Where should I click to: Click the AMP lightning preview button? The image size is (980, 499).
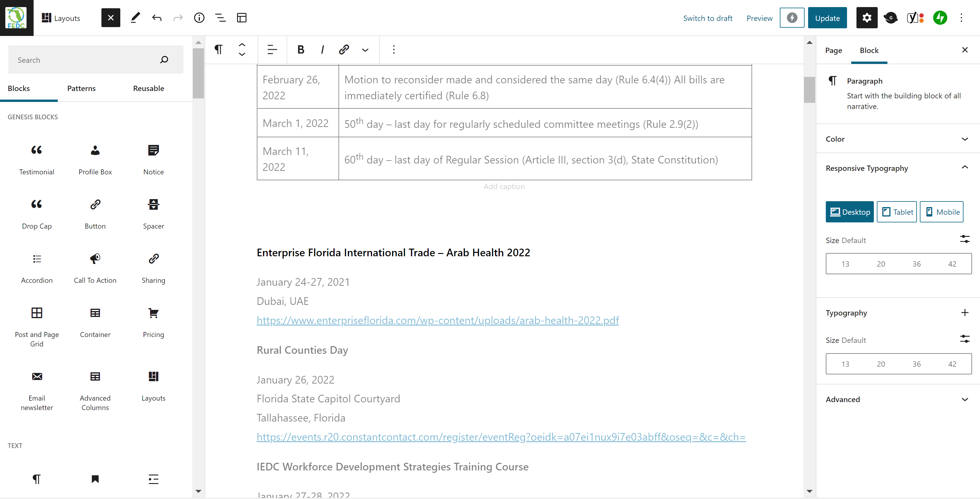(x=792, y=18)
